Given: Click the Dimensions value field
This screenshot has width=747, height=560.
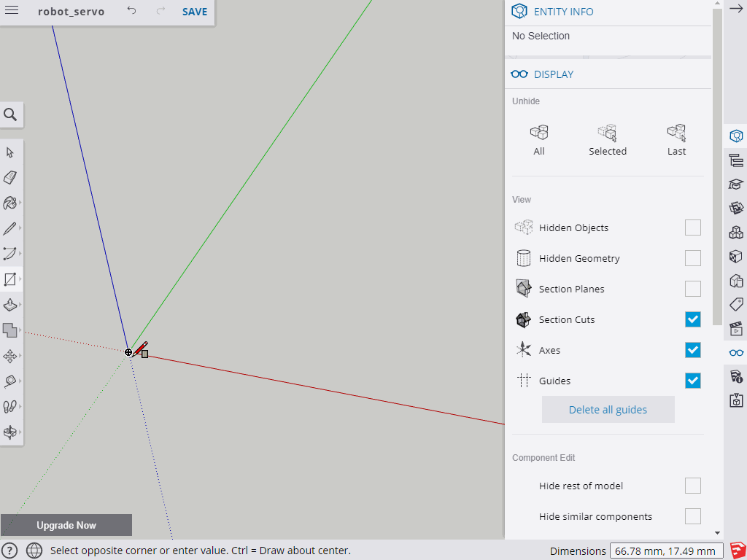Looking at the screenshot, I should (666, 551).
